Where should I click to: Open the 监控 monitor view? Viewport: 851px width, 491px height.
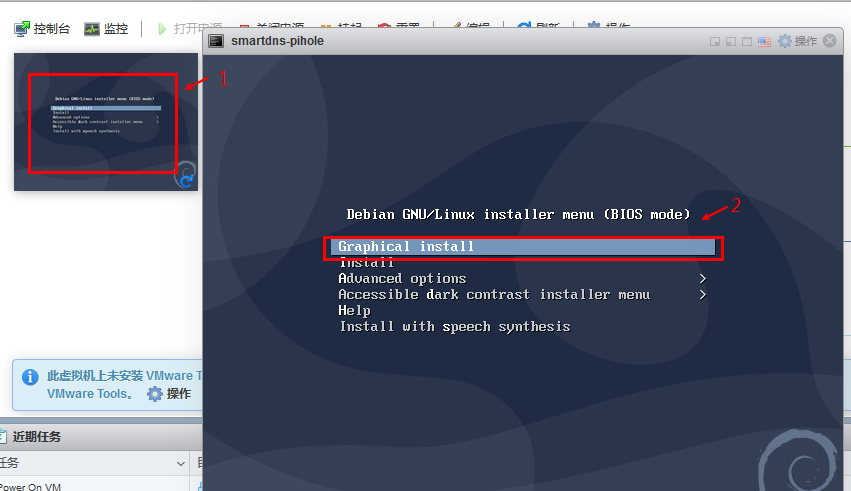pyautogui.click(x=106, y=29)
